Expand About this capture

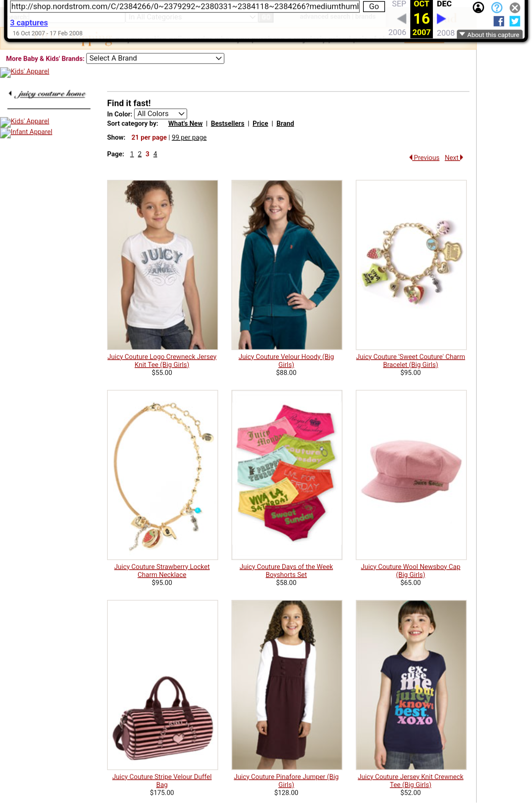tap(489, 35)
